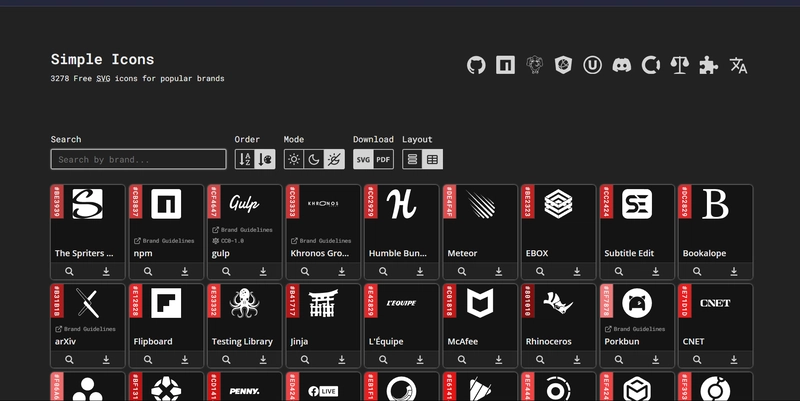This screenshot has height=401, width=800.
Task: Set download format to PDF
Action: tap(383, 159)
